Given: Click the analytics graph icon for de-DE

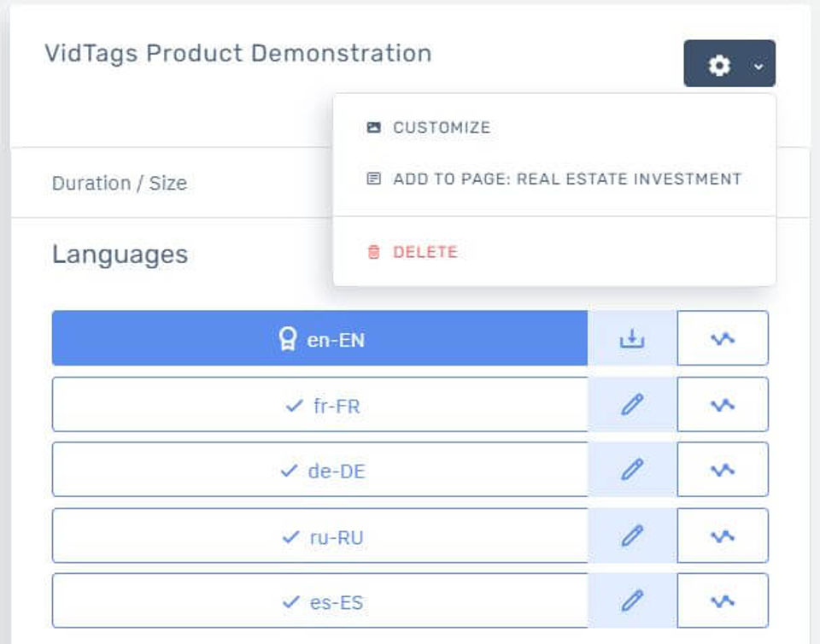Looking at the screenshot, I should pyautogui.click(x=723, y=470).
